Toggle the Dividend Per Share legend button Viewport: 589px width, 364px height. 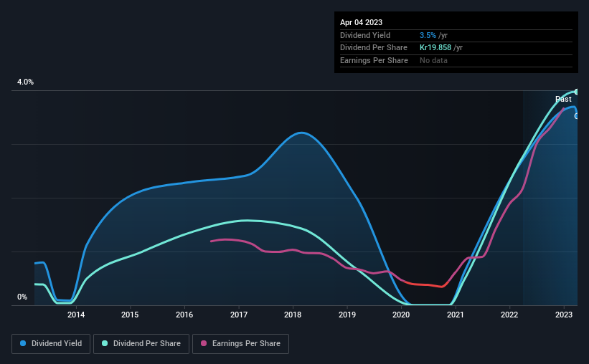pos(141,344)
